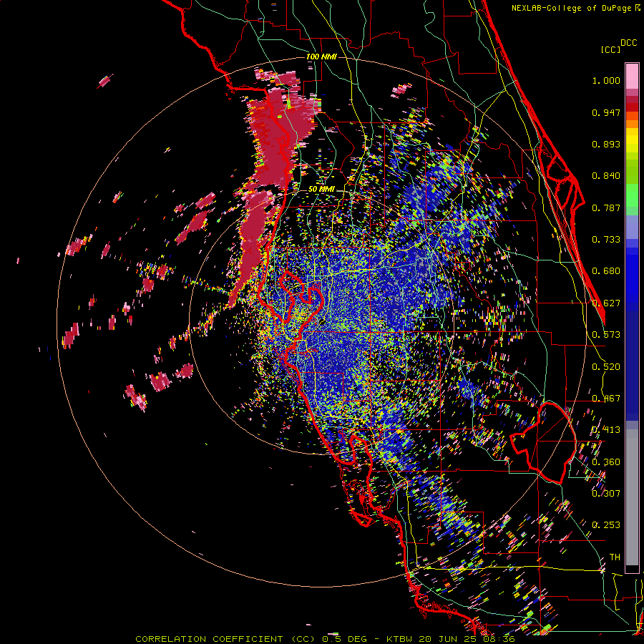Click the 0.787 legend value
The width and height of the screenshot is (644, 644).
pyautogui.click(x=606, y=208)
